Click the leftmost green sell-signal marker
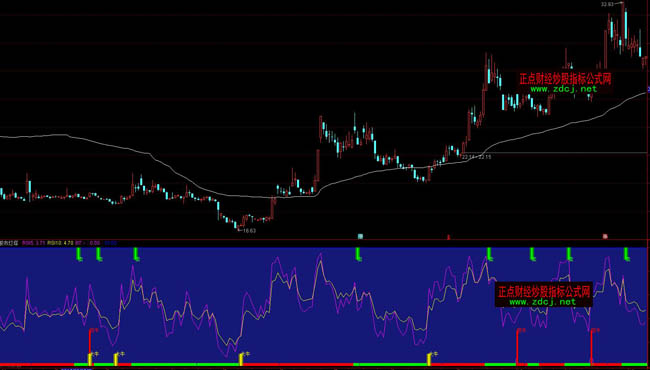This screenshot has width=650, height=370. [79, 254]
